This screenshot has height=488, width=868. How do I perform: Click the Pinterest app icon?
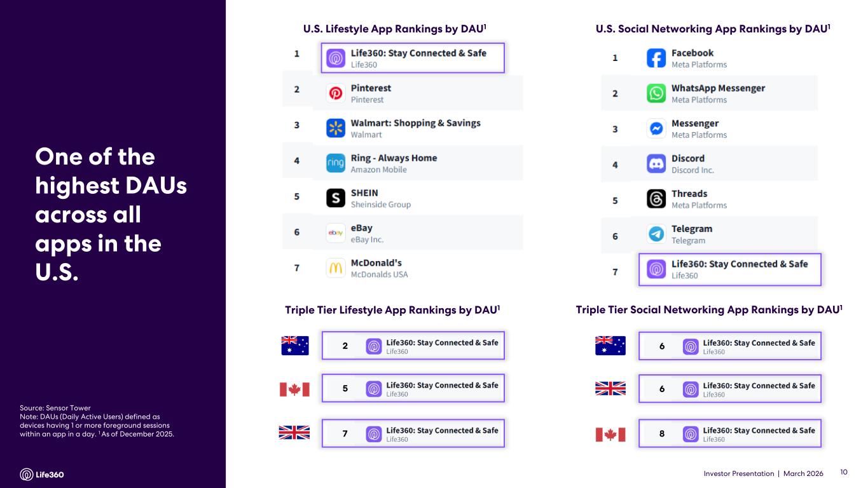tap(336, 93)
